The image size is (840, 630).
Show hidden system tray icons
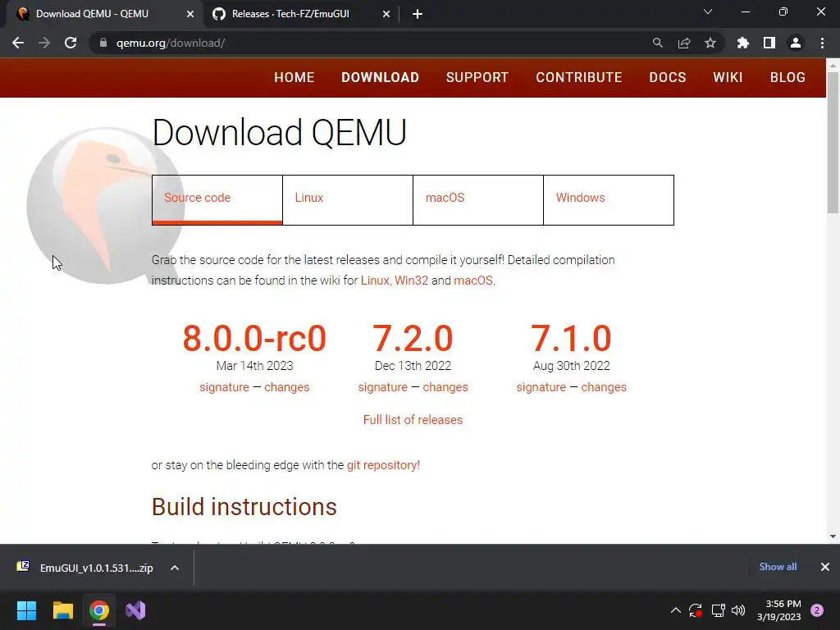(676, 610)
